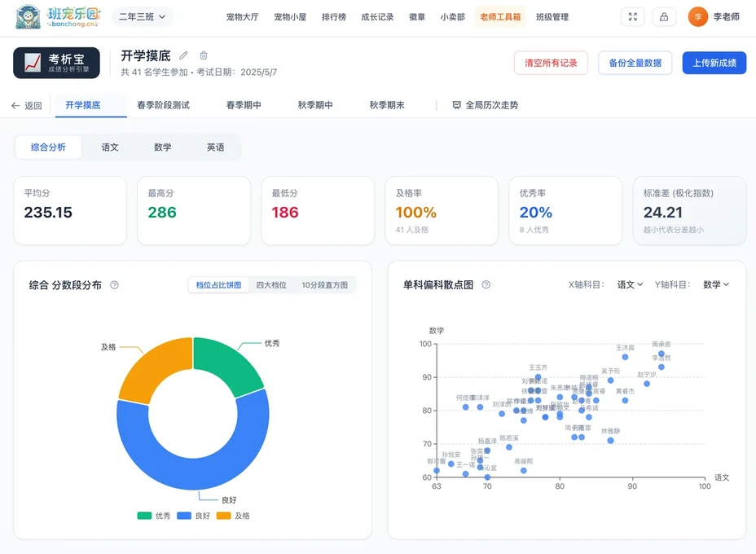Image resolution: width=756 pixels, height=554 pixels.
Task: Click 标准差 24.21 value
Action: point(663,212)
